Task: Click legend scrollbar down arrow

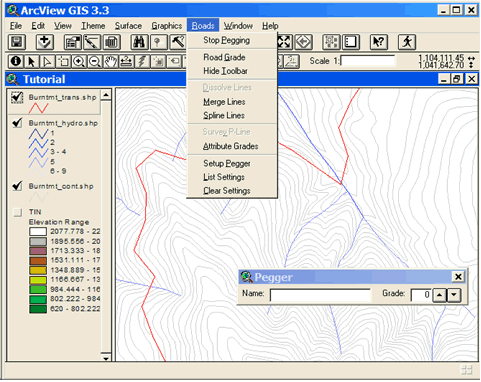Action: [106, 358]
